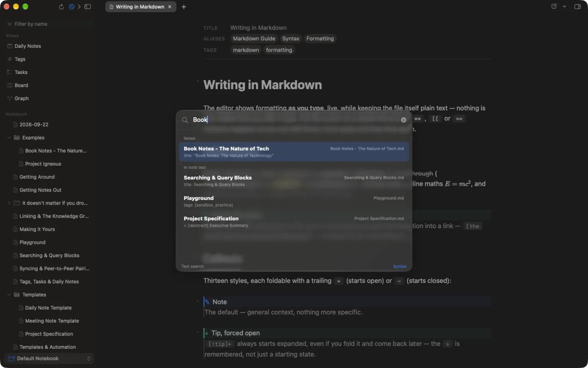Select the Playground search result
The image size is (588, 368).
tap(294, 201)
